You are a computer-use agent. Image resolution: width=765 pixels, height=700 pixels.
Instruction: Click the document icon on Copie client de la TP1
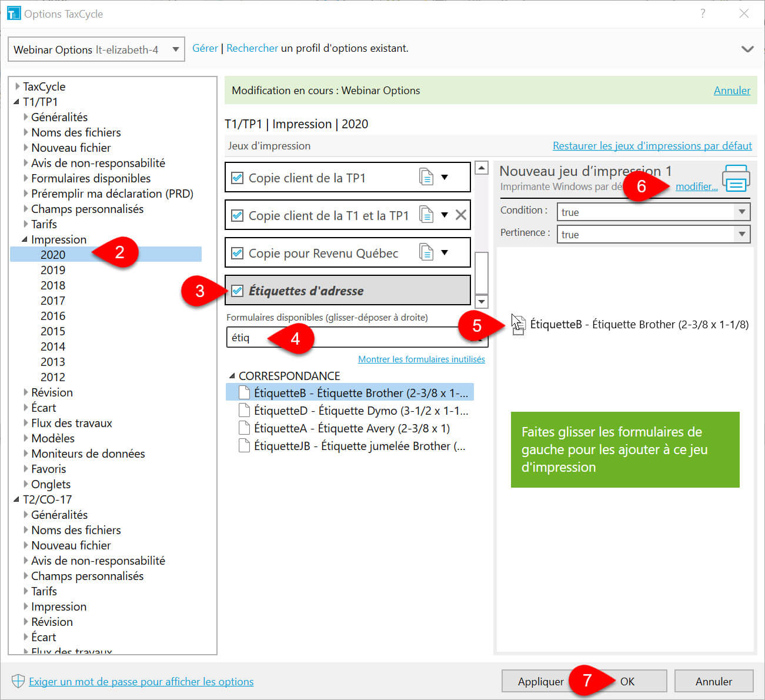pos(426,176)
